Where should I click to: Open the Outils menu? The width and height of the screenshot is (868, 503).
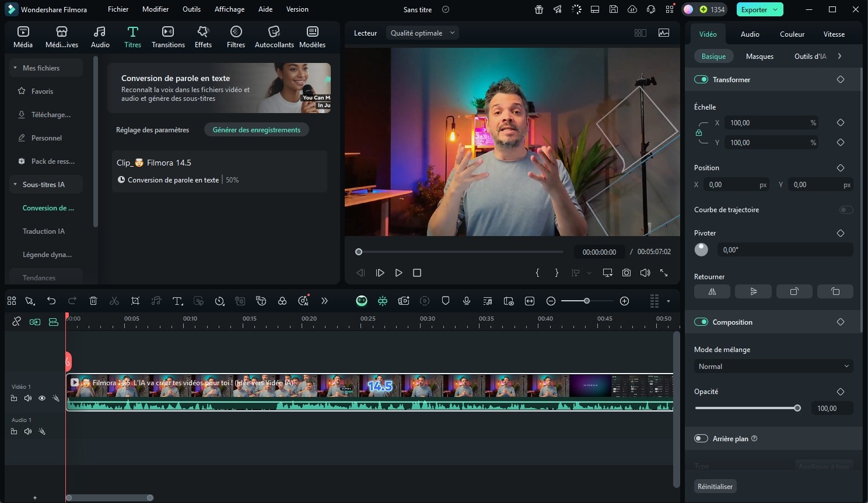pos(191,9)
